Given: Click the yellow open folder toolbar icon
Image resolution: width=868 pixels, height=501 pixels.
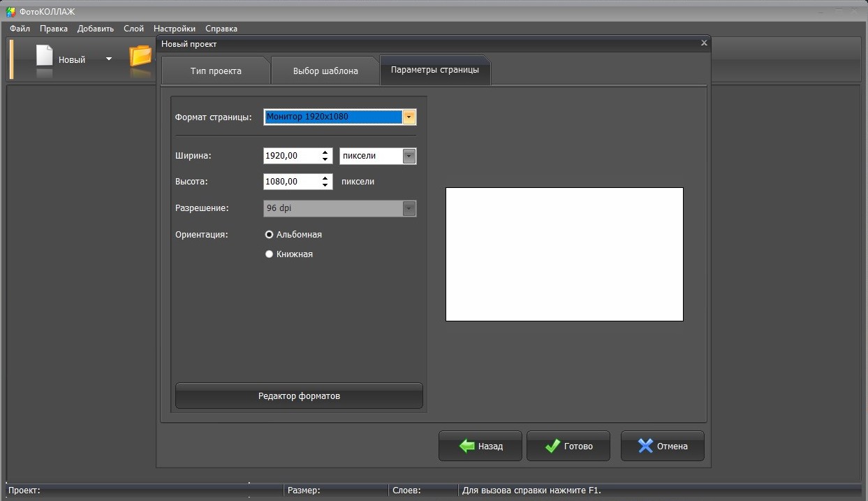Looking at the screenshot, I should coord(140,57).
